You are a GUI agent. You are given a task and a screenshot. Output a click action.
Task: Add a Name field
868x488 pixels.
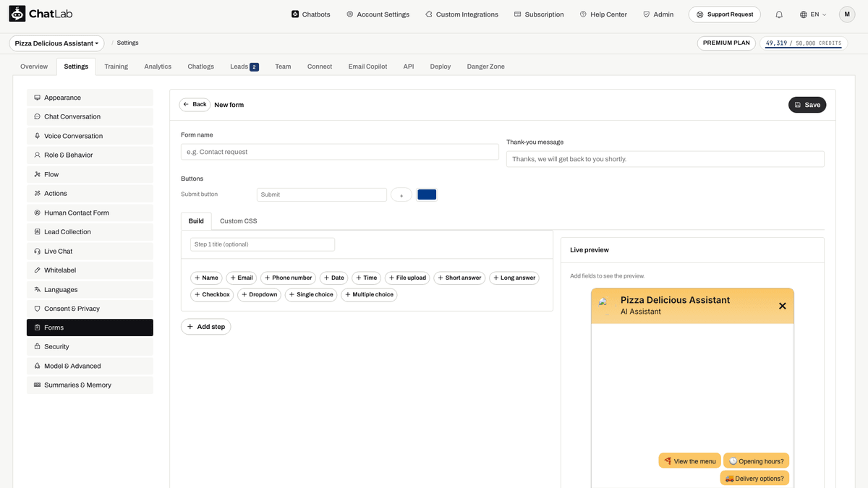coord(206,278)
